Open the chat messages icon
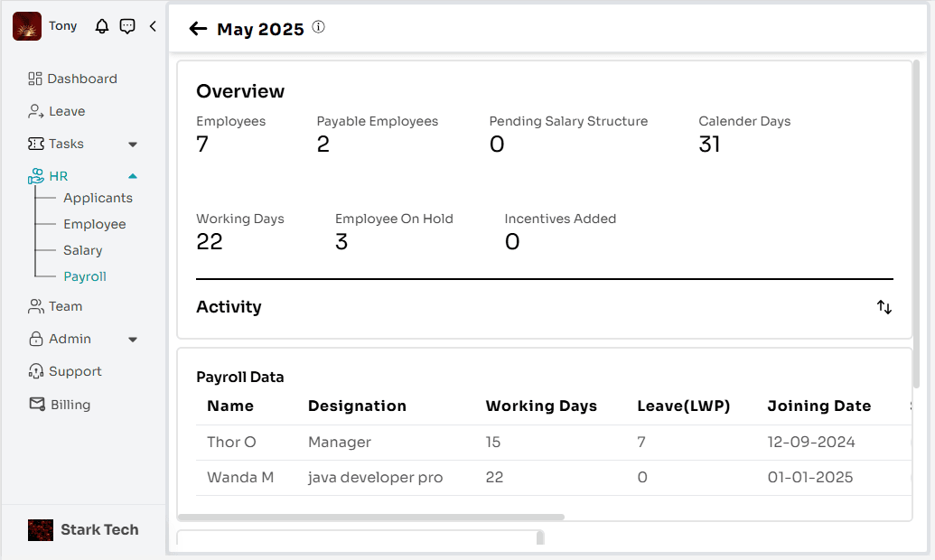Viewport: 935px width, 560px height. [126, 25]
